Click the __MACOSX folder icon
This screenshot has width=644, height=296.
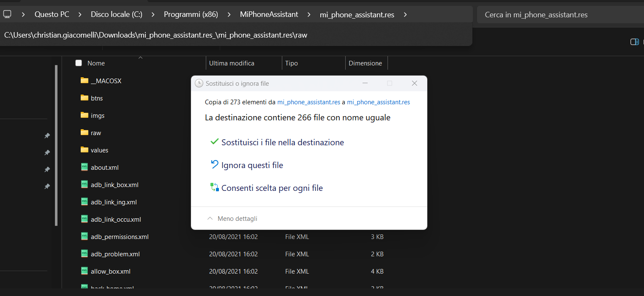pyautogui.click(x=85, y=81)
